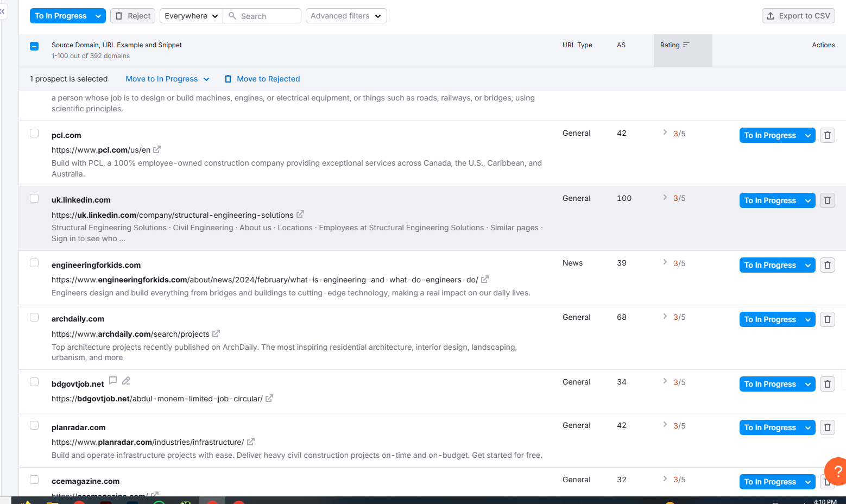This screenshot has height=504, width=846.
Task: Tick the checkbox for engineeringforkids.com
Action: point(34,263)
